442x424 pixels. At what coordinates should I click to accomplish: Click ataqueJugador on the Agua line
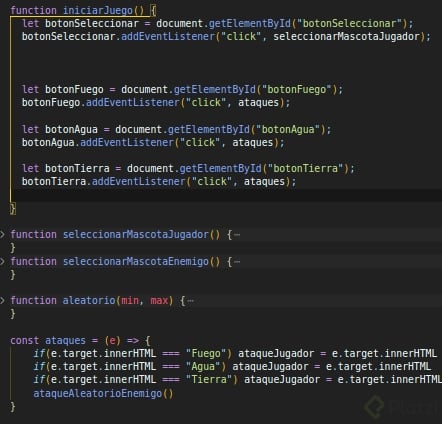click(x=270, y=366)
